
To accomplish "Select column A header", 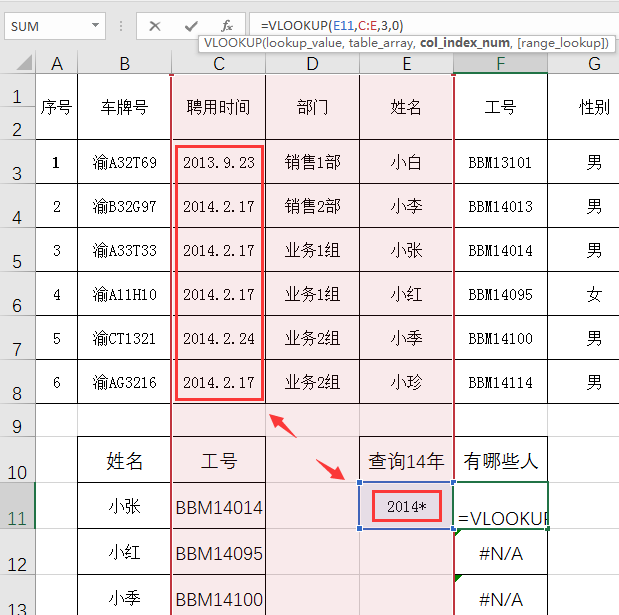I will pos(57,64).
